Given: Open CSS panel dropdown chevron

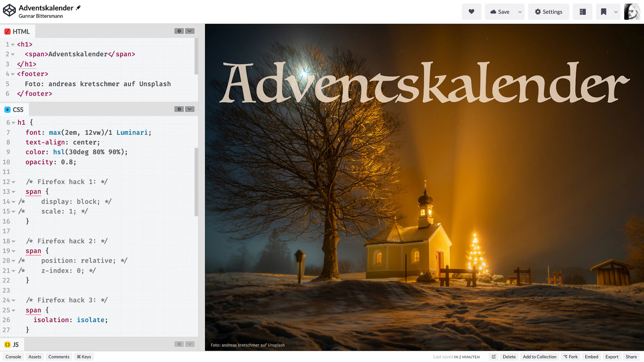Looking at the screenshot, I should [190, 109].
